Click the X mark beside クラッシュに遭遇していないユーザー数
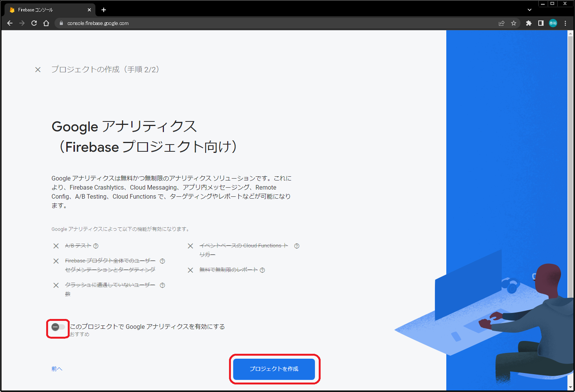Viewport: 575px width, 392px height. click(56, 285)
